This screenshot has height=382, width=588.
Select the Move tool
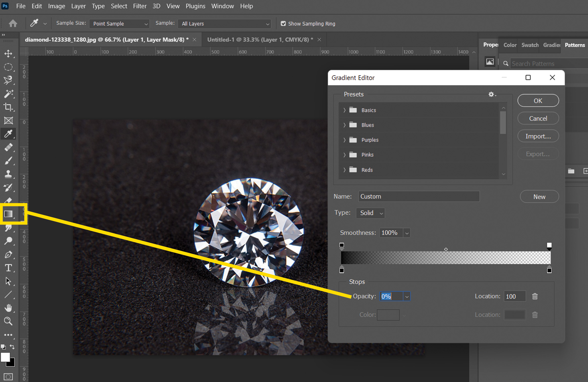tap(8, 54)
